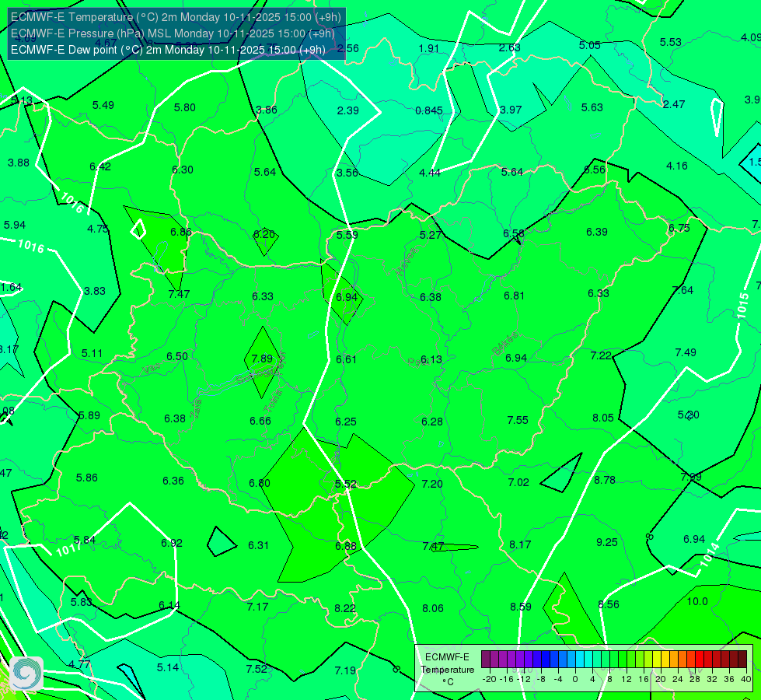Pick the yellow legend swatch above 20
761x700 pixels.
coord(657,660)
